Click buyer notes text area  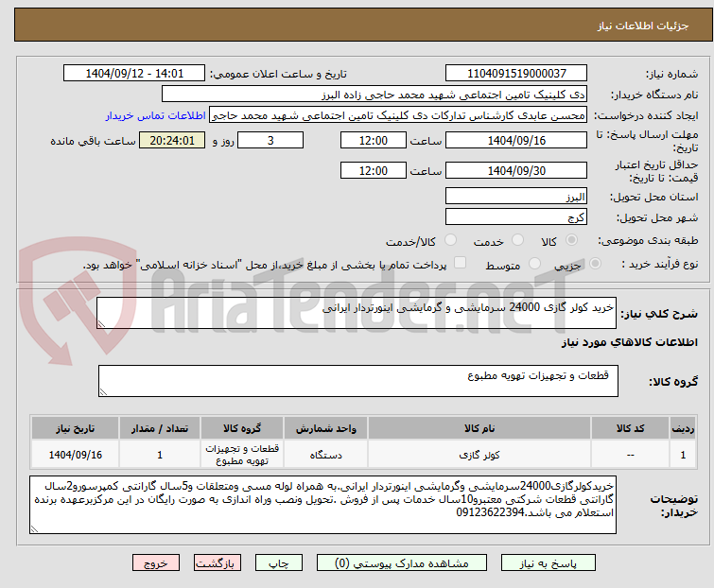coord(322,505)
